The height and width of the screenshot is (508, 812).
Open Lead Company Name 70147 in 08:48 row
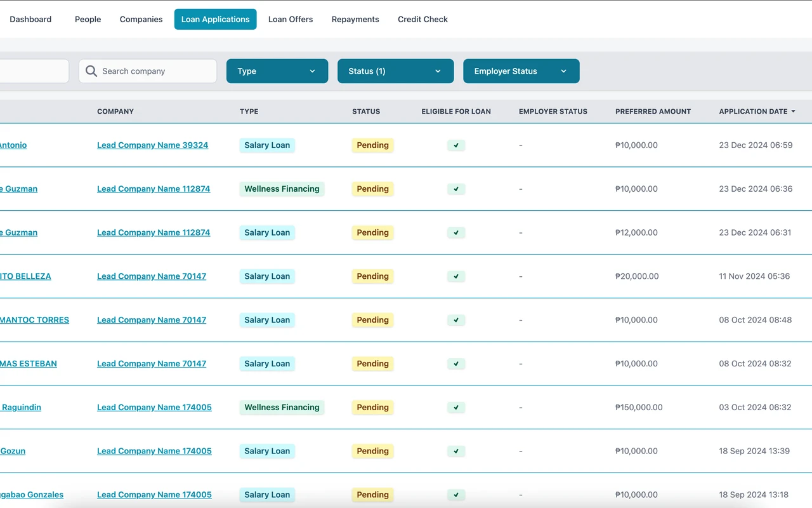tap(152, 320)
